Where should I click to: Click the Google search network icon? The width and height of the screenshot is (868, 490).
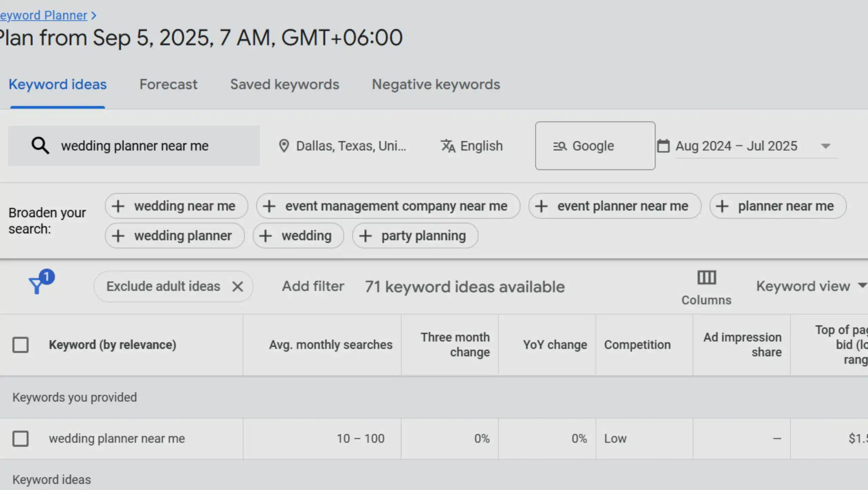(559, 146)
